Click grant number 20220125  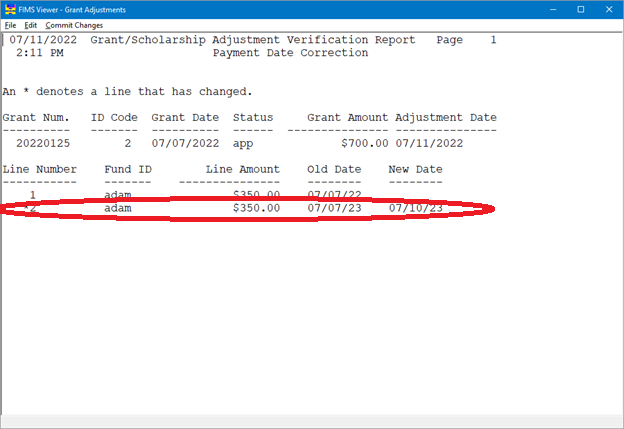pos(43,143)
